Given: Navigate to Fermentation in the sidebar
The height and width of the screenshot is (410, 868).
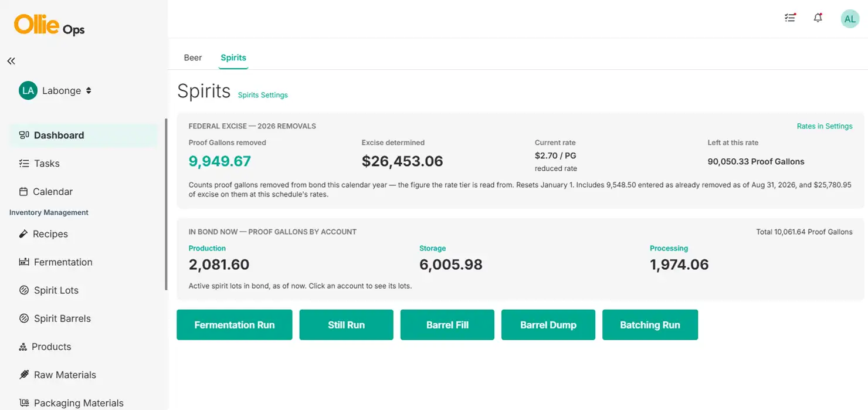Looking at the screenshot, I should pos(83,262).
